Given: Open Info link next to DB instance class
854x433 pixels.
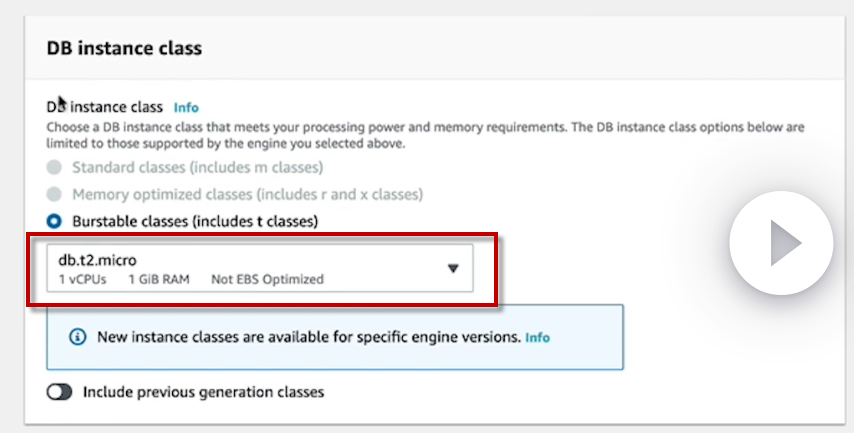Looking at the screenshot, I should (x=186, y=107).
